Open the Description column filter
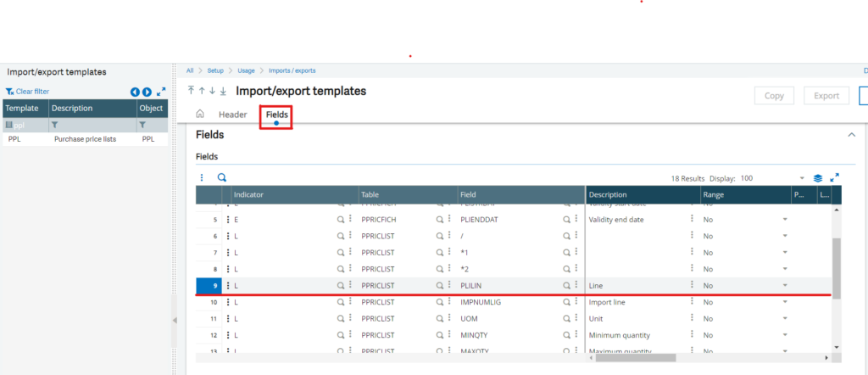This screenshot has width=868, height=375. (55, 126)
